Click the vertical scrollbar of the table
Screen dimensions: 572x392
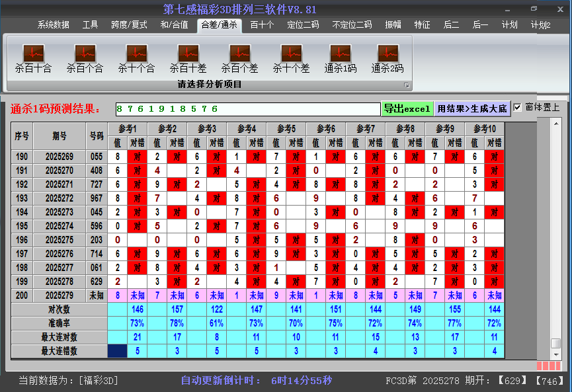pos(555,231)
